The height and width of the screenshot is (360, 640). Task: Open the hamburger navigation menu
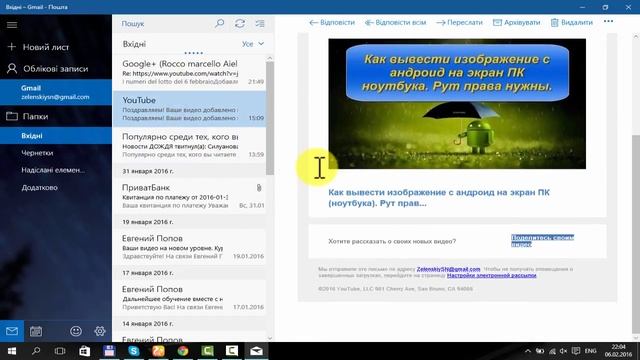(x=12, y=25)
